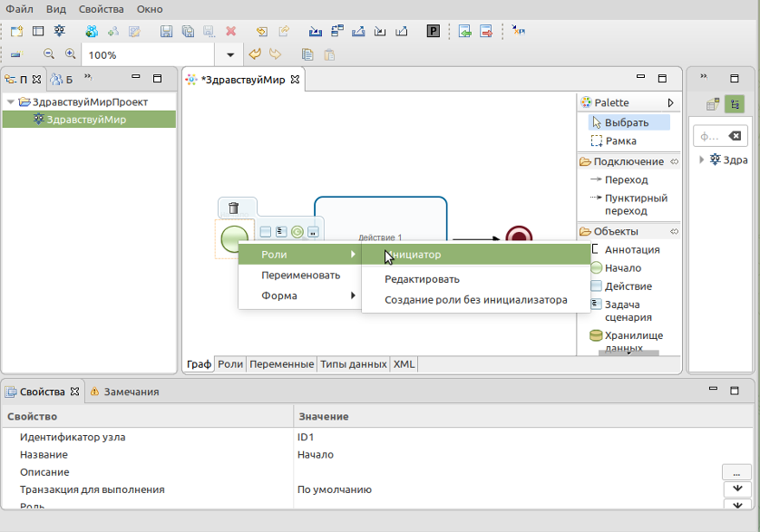The image size is (760, 532).
Task: Show more views chevron beside Б tab
Action: pos(88,77)
